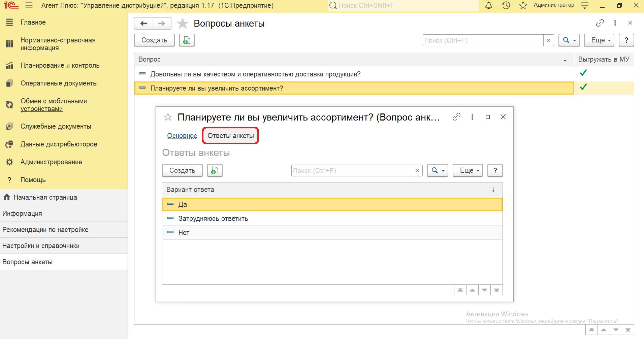Screen dimensions: 644x339
Task: Close the question dialog window
Action: pyautogui.click(x=503, y=117)
